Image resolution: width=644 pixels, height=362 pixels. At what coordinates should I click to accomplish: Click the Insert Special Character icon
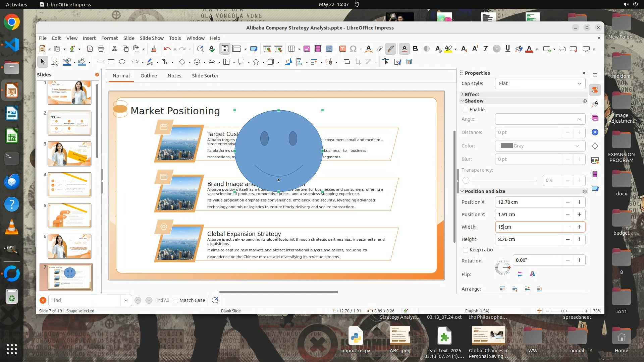(353, 49)
